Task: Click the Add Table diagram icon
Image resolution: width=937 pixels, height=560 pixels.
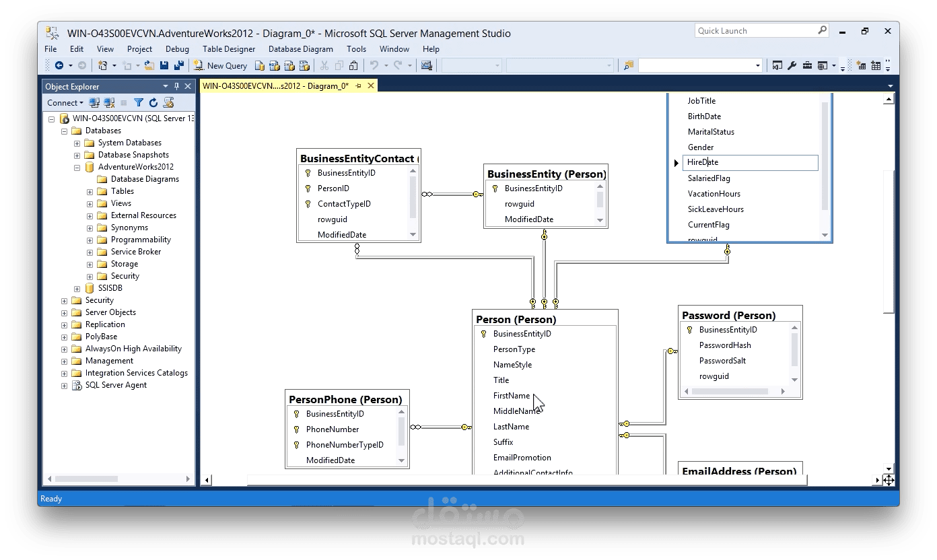Action: pos(876,65)
